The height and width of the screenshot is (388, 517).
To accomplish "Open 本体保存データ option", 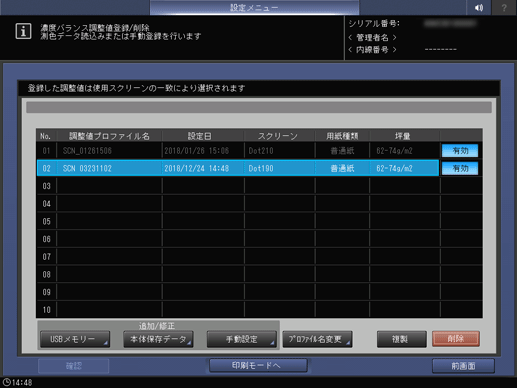I will coord(158,339).
